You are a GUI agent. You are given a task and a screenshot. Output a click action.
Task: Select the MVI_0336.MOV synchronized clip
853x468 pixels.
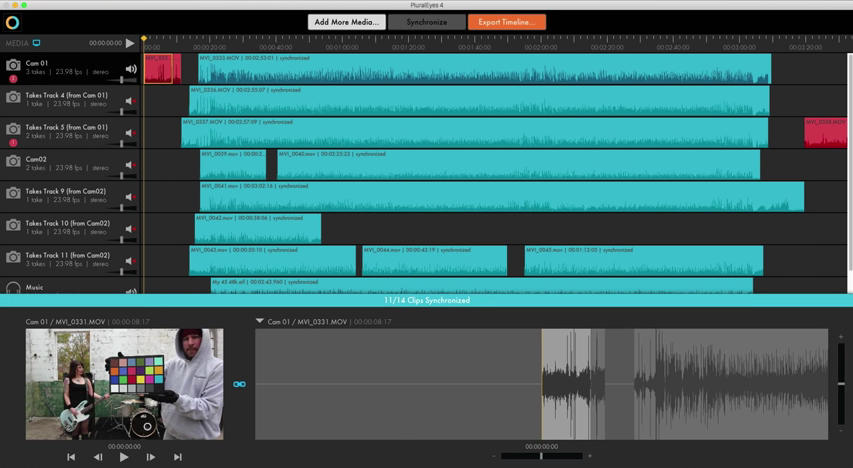pos(479,100)
